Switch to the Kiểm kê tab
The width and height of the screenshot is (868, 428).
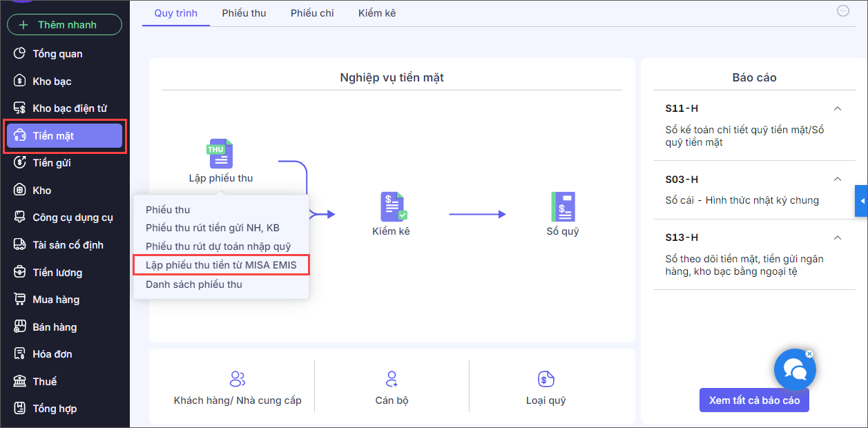click(x=377, y=13)
